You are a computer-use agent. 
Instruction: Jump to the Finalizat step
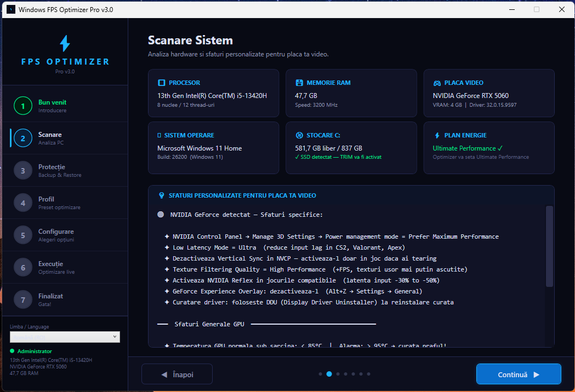click(65, 299)
